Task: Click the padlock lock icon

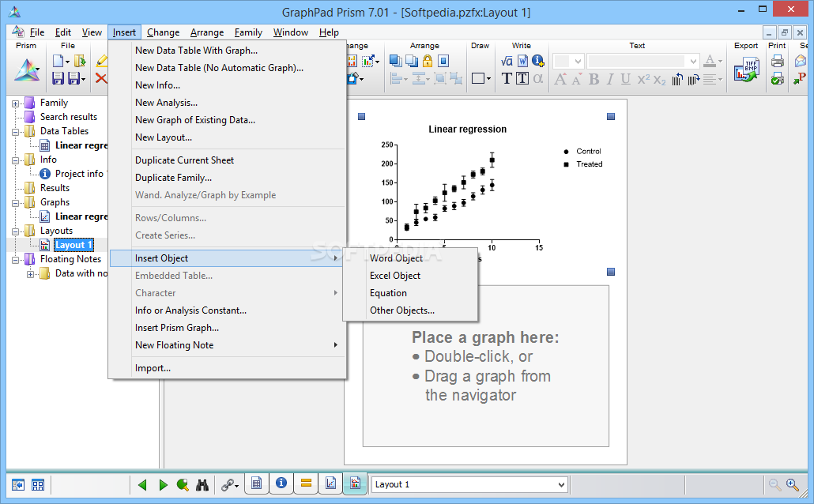Action: click(x=428, y=61)
